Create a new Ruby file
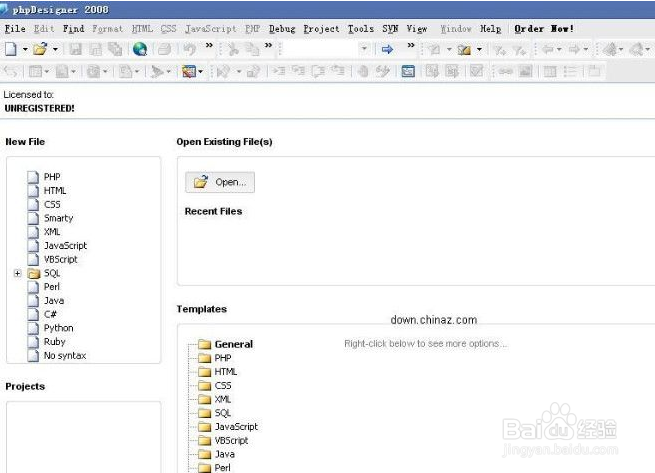This screenshot has width=655, height=473. pyautogui.click(x=55, y=342)
